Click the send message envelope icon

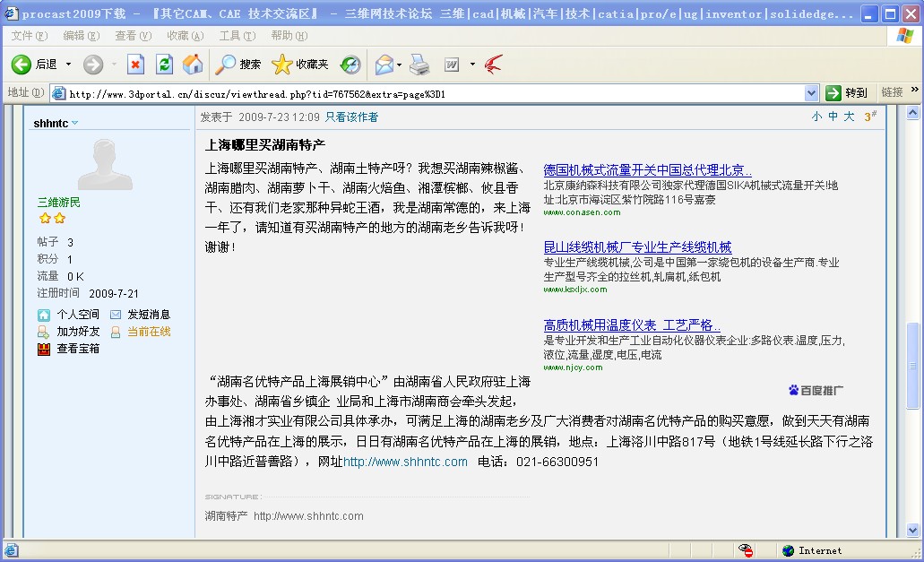116,315
